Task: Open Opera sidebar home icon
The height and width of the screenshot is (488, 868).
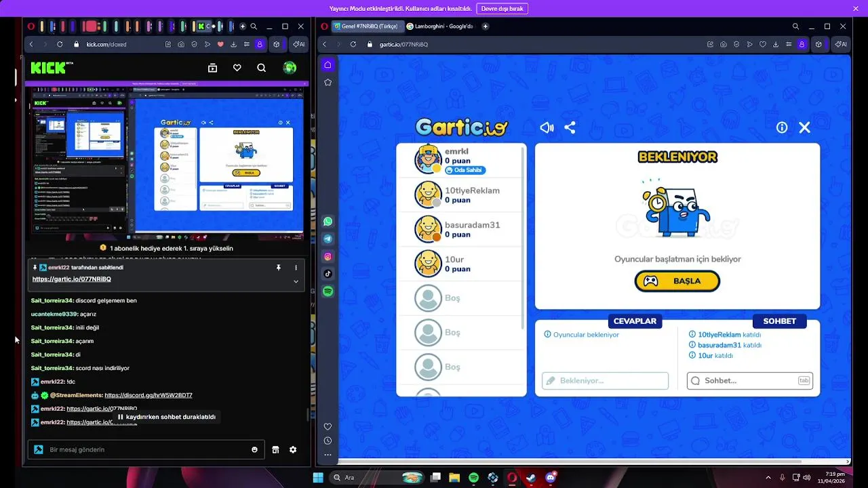Action: [328, 64]
